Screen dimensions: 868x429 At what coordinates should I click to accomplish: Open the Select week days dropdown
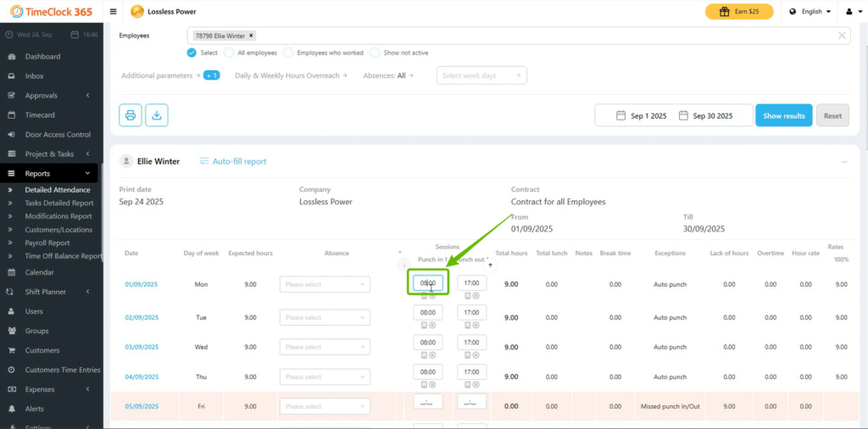click(x=481, y=75)
